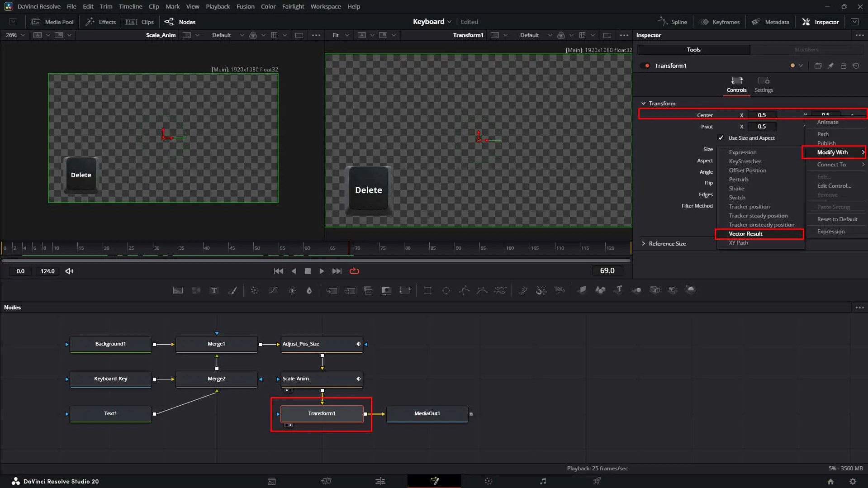Add an Ellipse mask tool from the toolbar
The image size is (868, 488).
pyautogui.click(x=446, y=290)
